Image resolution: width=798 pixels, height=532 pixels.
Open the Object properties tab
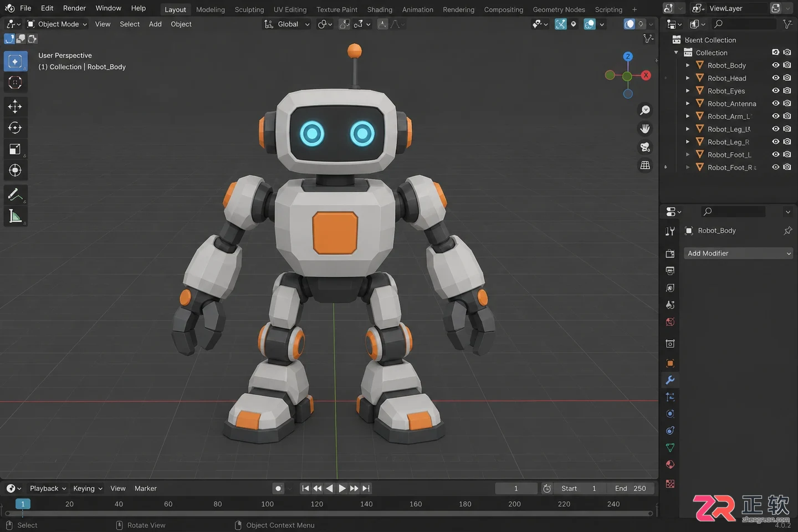670,363
